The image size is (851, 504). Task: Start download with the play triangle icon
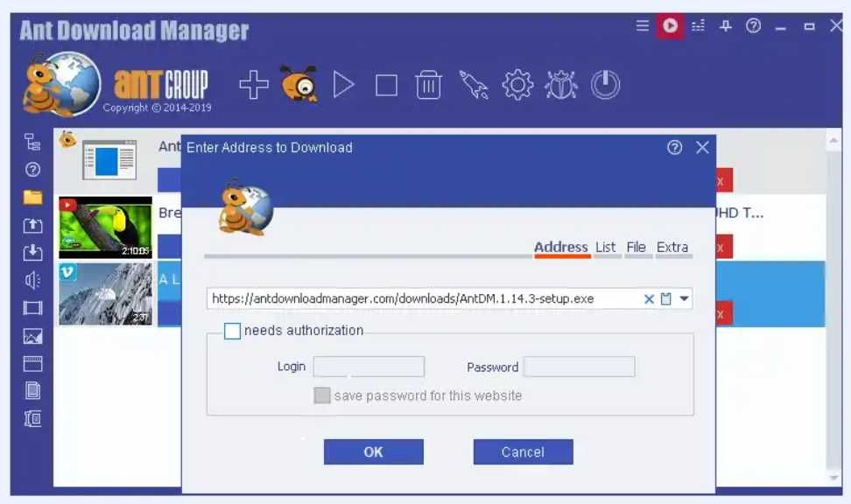point(343,85)
